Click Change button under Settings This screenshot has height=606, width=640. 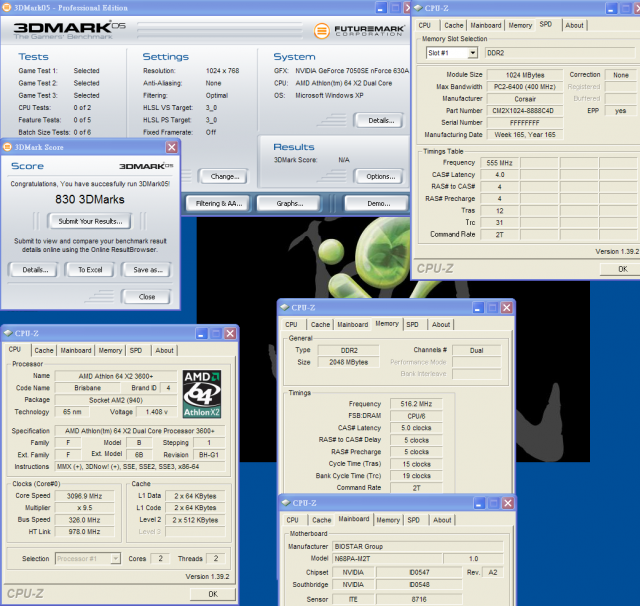pos(224,176)
